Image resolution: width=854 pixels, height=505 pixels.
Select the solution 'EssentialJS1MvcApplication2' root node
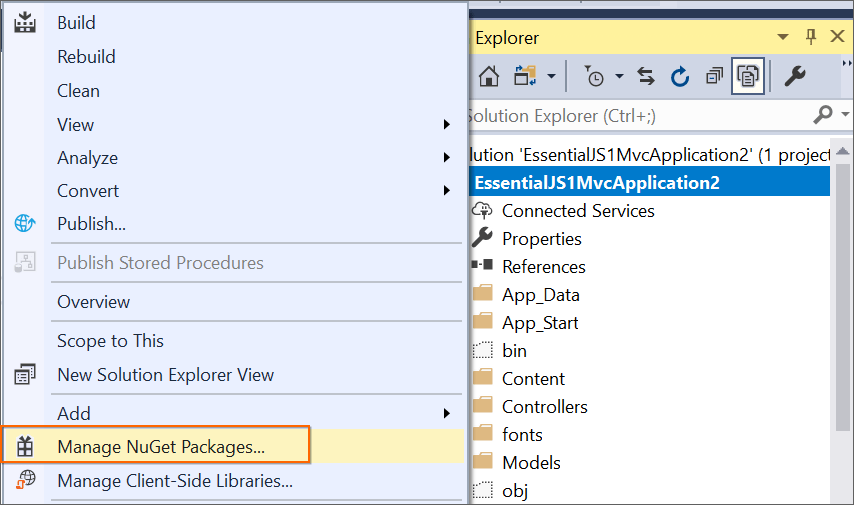(x=649, y=155)
